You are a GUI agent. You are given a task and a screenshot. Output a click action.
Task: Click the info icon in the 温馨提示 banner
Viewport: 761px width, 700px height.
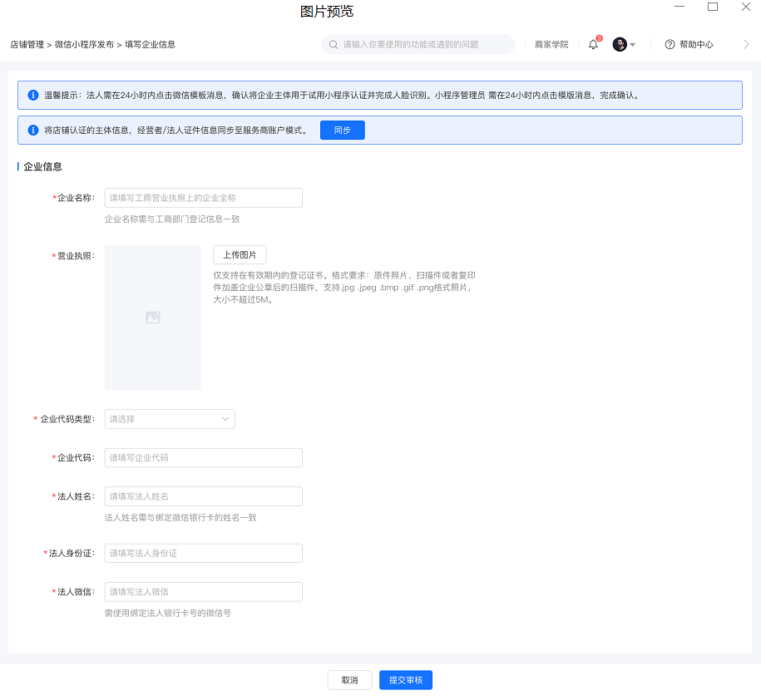pos(33,95)
